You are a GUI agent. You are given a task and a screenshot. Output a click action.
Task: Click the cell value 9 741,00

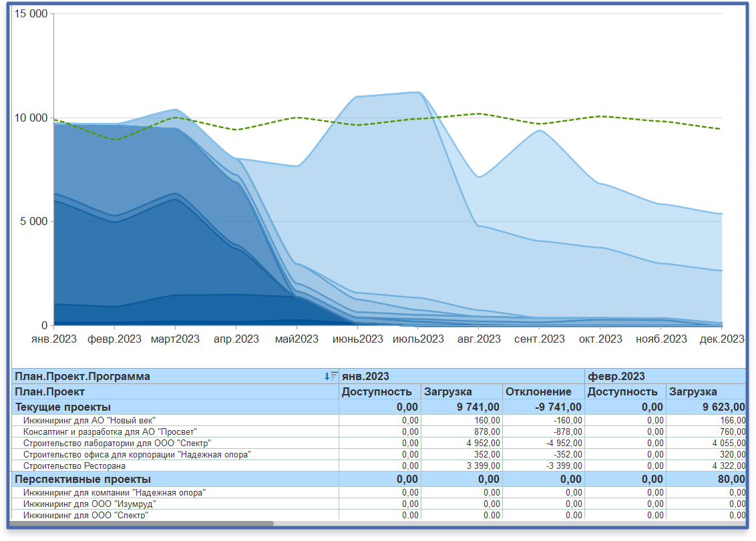pyautogui.click(x=478, y=407)
